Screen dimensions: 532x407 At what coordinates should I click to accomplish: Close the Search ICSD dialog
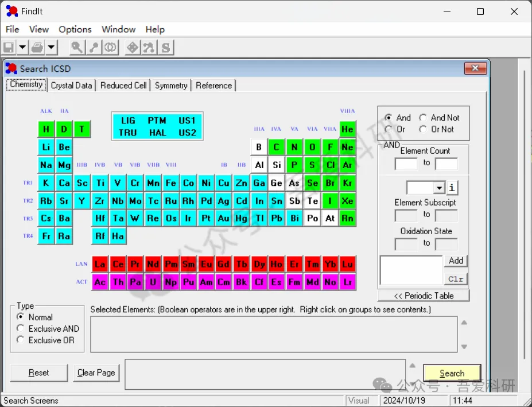(475, 68)
